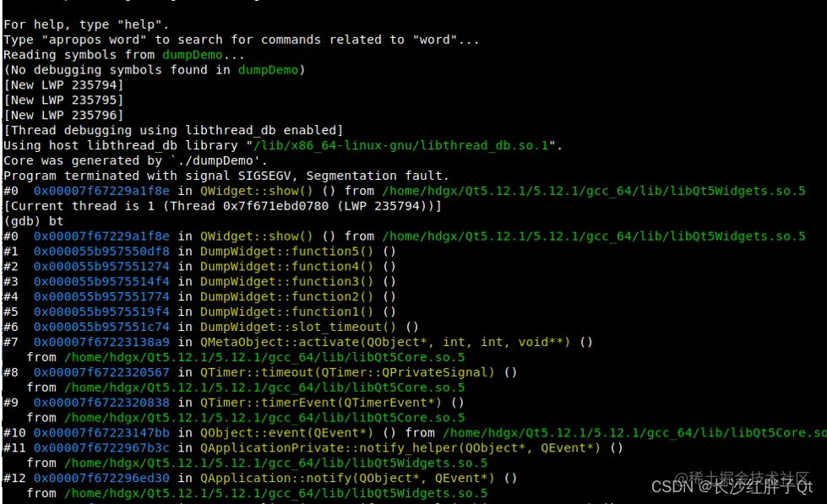This screenshot has width=827, height=504.
Task: Click '[Current thread is 1 (Thread 0x7f671ebd0780 ...' line
Action: pyautogui.click(x=222, y=206)
